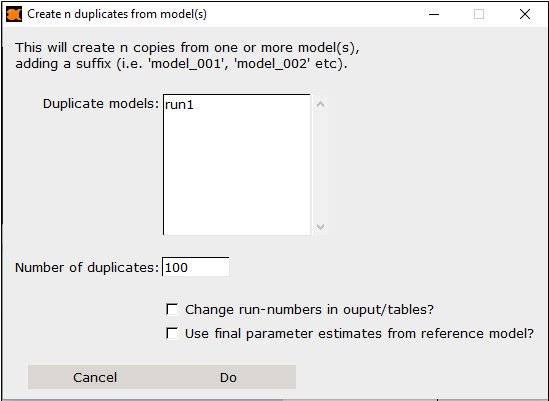This screenshot has width=549, height=401.
Task: Click the title bar text 'Create n duplicates from model(s)'
Action: click(117, 14)
